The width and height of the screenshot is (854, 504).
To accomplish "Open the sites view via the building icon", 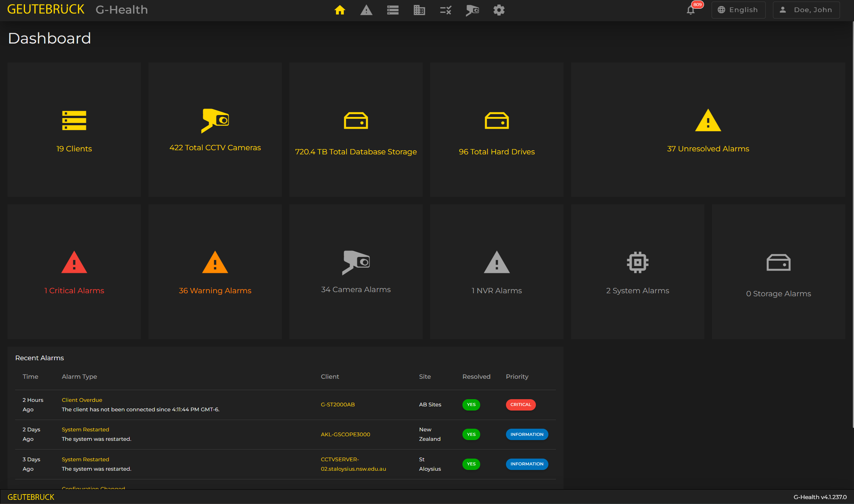I will coord(419,10).
